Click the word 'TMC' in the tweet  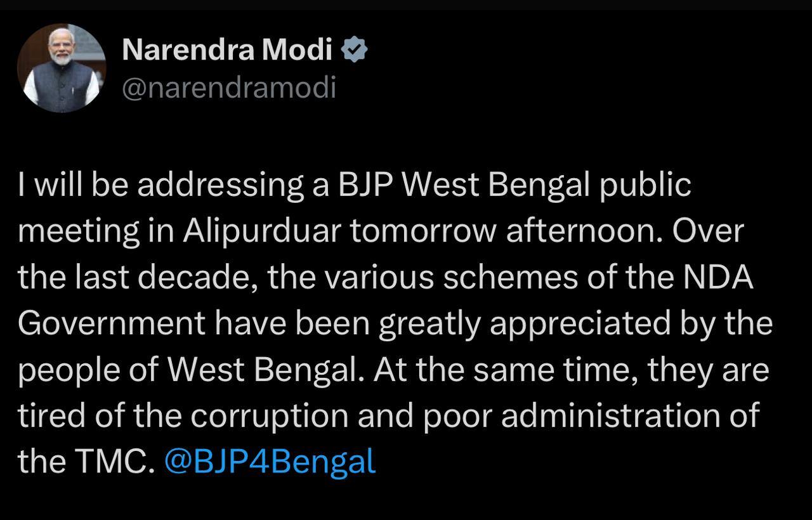pyautogui.click(x=112, y=461)
